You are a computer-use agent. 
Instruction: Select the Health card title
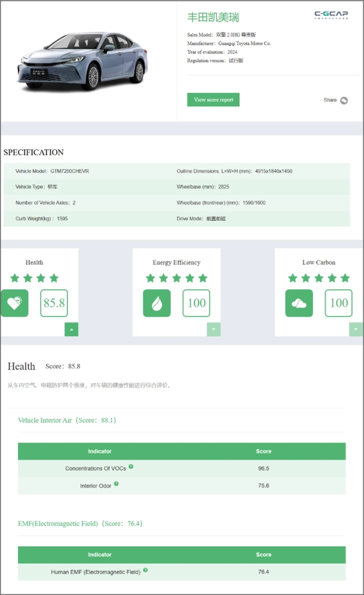(34, 262)
